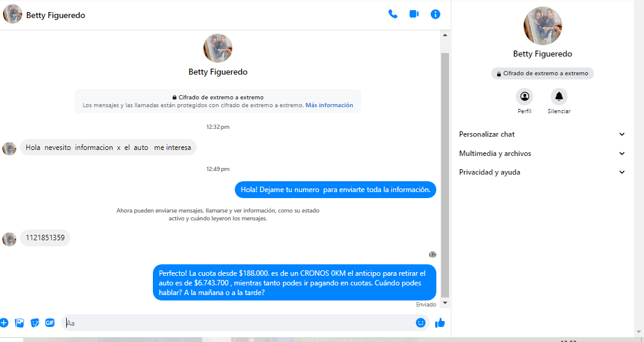The height and width of the screenshot is (342, 644).
Task: Click Betty Figueredo's header profile picture
Action: point(13,14)
